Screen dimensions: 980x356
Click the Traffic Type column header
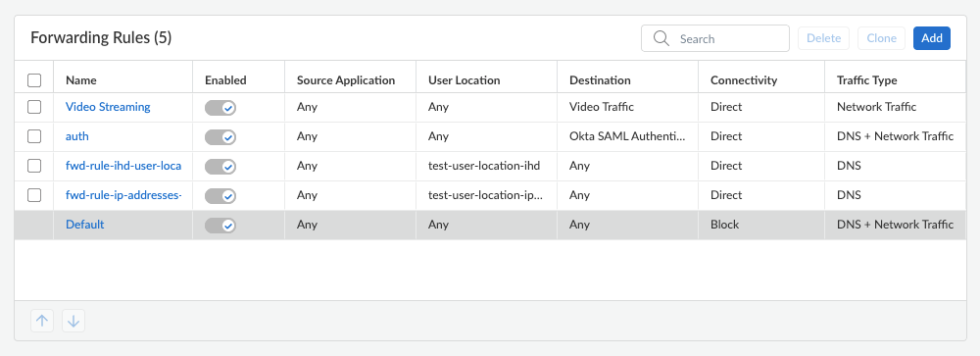(x=867, y=80)
